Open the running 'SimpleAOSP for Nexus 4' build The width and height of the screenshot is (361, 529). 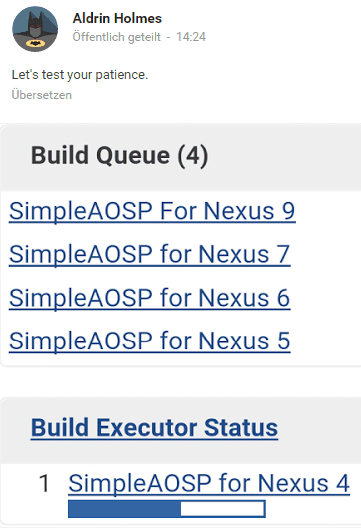click(209, 483)
